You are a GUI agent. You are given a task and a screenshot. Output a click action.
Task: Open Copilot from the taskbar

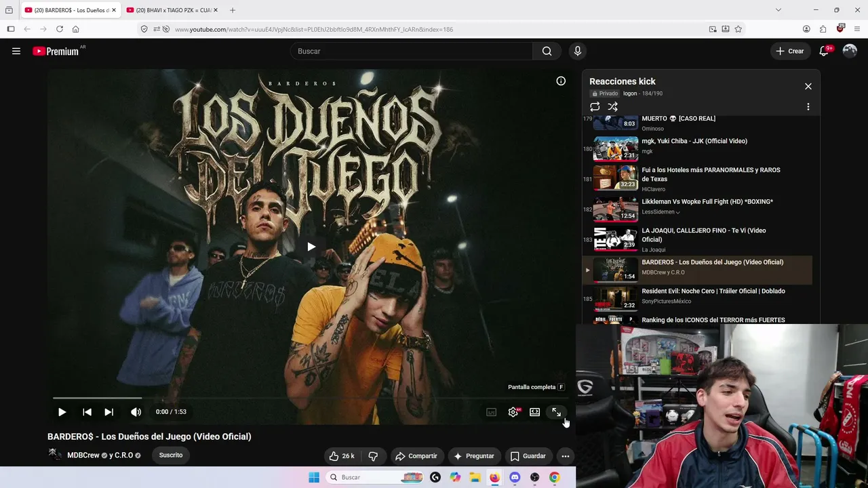[455, 477]
